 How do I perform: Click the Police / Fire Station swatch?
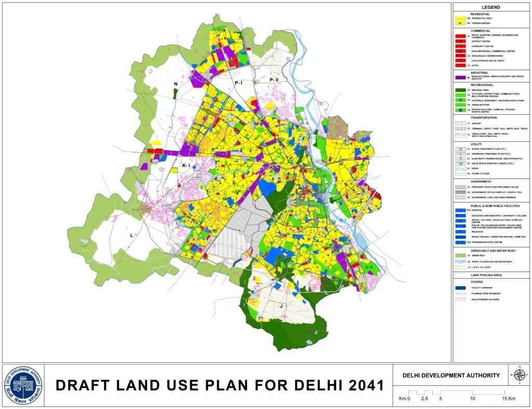click(x=460, y=226)
